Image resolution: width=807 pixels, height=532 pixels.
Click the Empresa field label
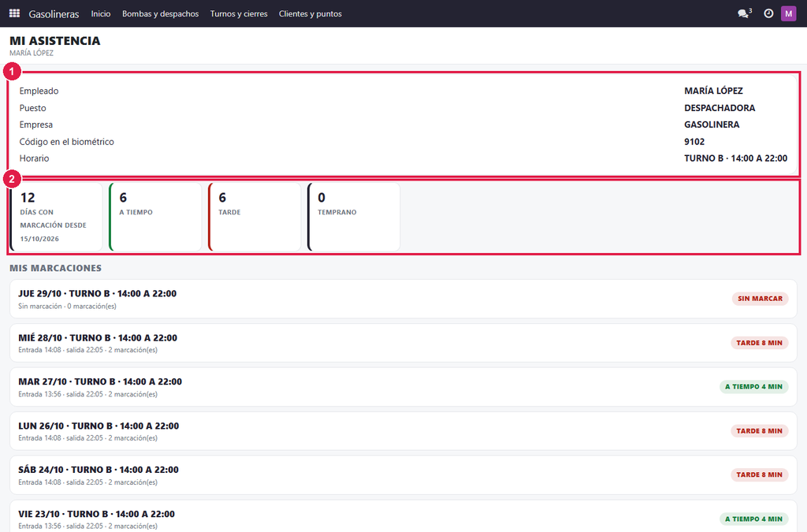(36, 125)
